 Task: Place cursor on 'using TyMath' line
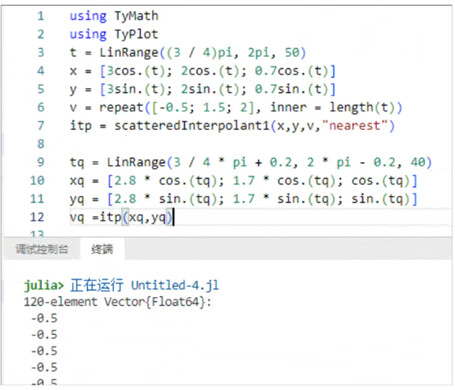(114, 16)
